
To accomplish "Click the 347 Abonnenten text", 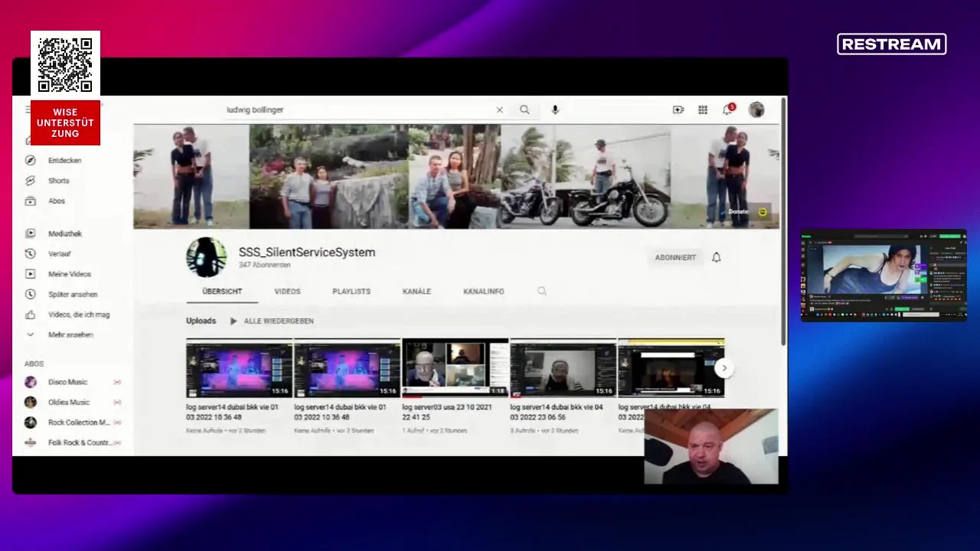I will pyautogui.click(x=264, y=266).
